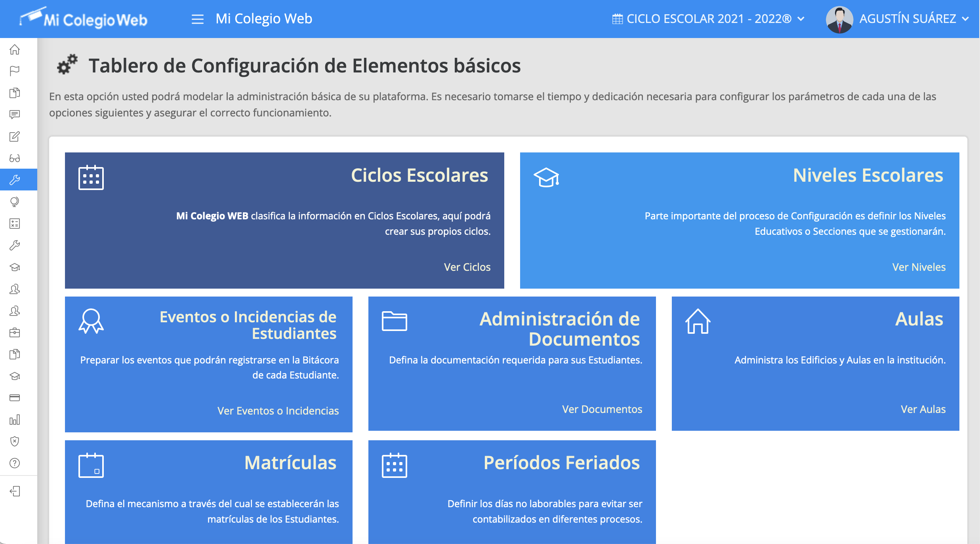Screen dimensions: 980x544
Task: Click the calendar icon on Períodos Feriados card
Action: (x=394, y=465)
